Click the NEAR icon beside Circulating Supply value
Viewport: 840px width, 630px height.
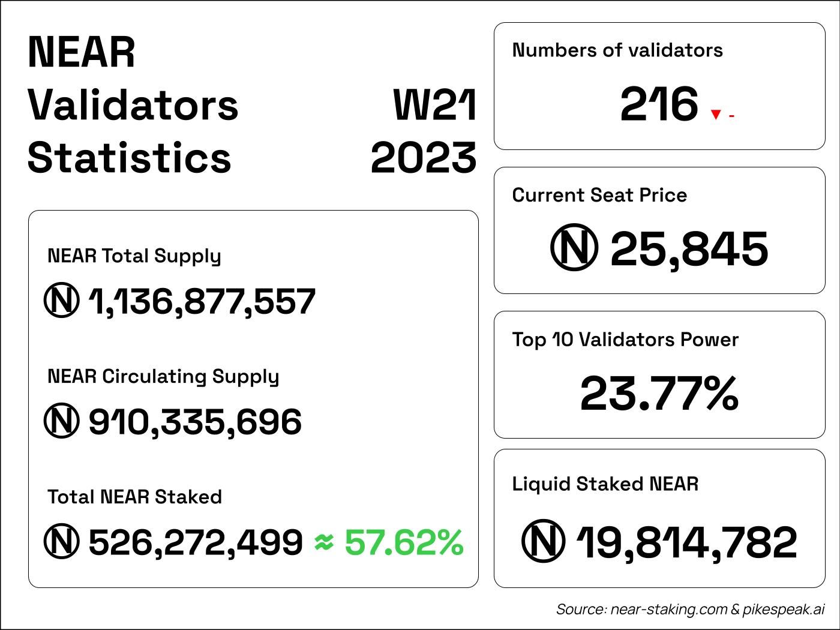pos(61,421)
